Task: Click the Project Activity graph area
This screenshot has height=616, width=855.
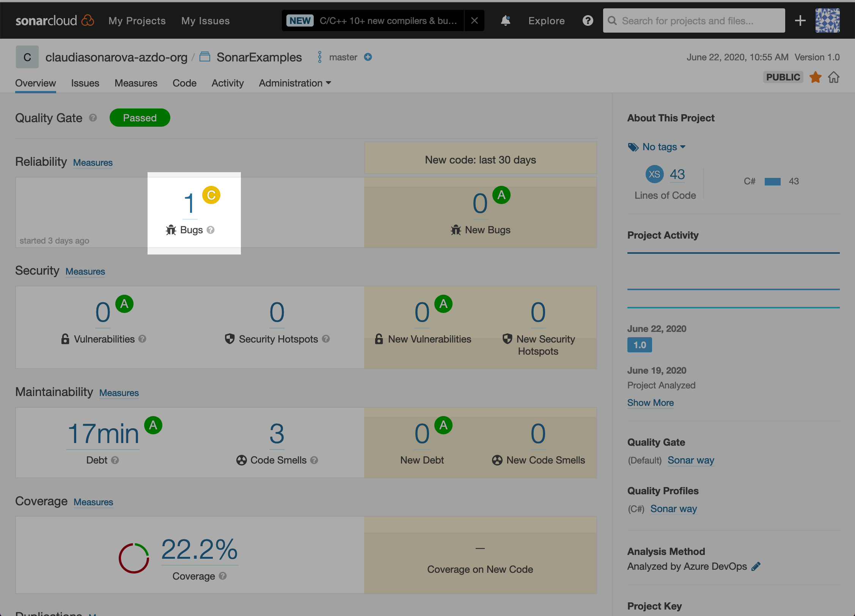Action: point(733,280)
